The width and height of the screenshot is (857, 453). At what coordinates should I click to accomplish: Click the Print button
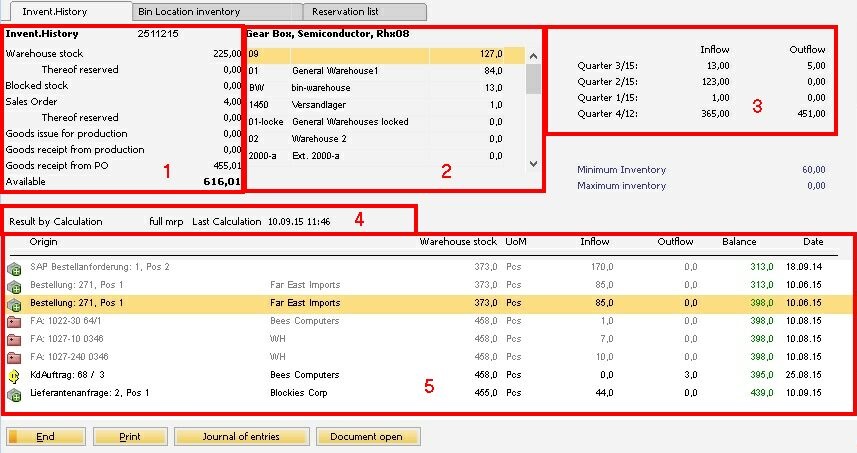point(130,437)
